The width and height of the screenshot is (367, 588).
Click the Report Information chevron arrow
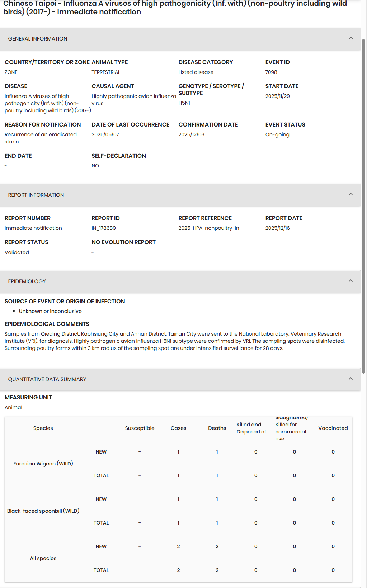[x=351, y=195]
